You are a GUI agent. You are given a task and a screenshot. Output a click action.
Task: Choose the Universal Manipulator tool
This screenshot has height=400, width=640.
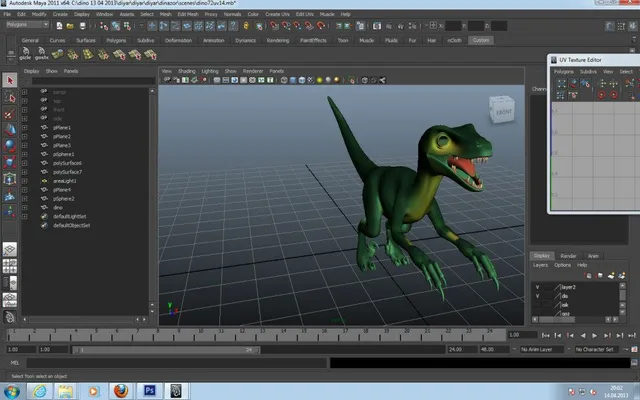[9, 178]
